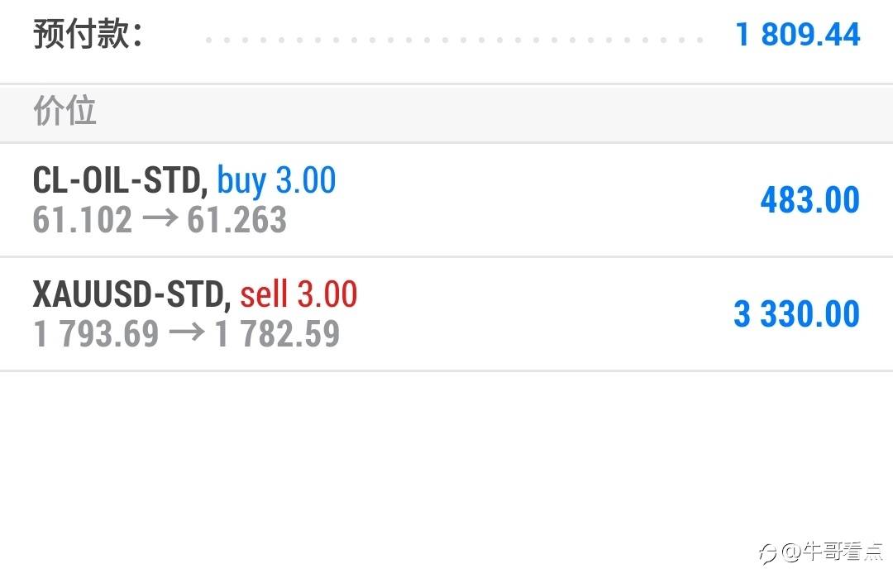This screenshot has width=893, height=588.
Task: Click the dotted leader line beside 预付款
Action: 453,39
